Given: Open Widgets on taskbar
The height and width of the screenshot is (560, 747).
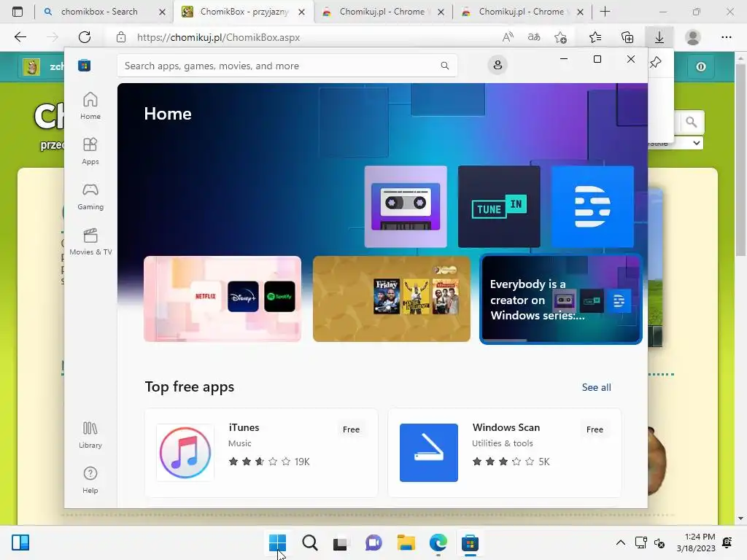Looking at the screenshot, I should pos(20,542).
